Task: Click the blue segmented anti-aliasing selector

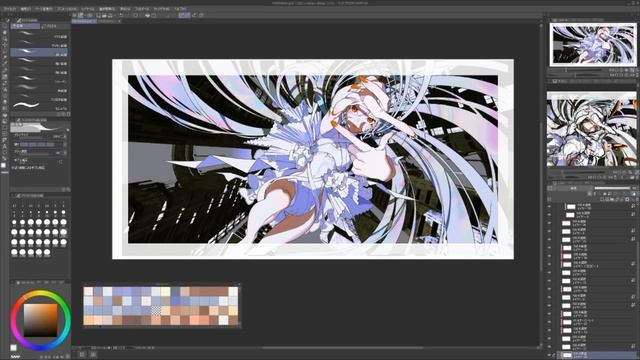Action: (x=38, y=144)
